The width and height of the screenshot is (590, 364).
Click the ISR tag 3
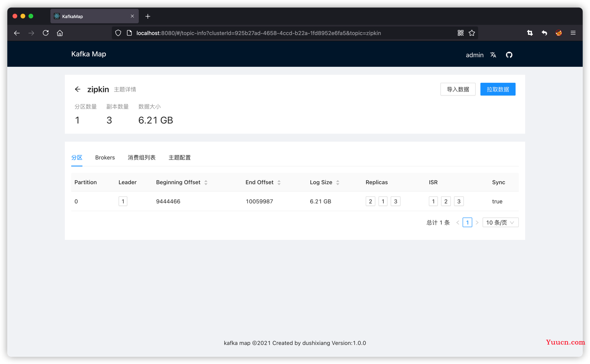459,201
